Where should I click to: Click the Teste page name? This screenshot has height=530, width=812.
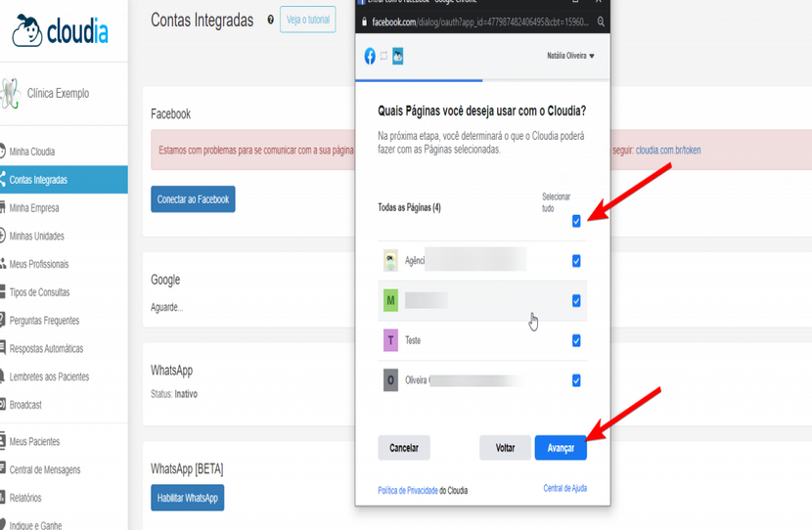[x=413, y=340]
